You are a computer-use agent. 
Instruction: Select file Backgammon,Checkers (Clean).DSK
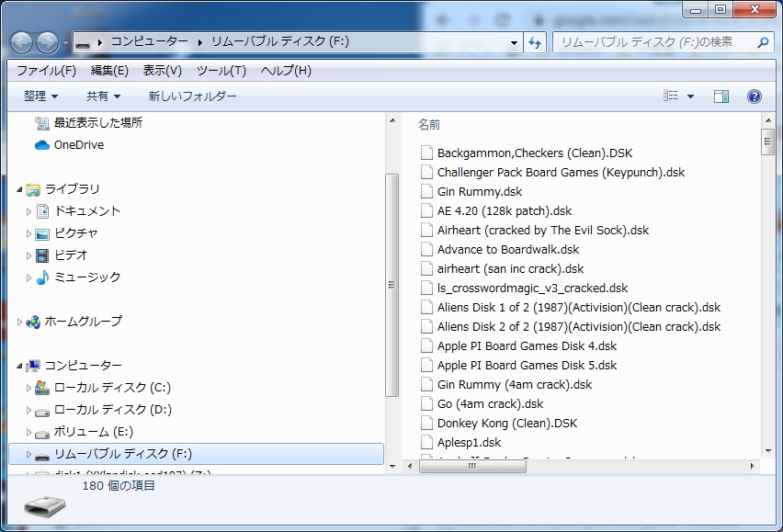[535, 153]
